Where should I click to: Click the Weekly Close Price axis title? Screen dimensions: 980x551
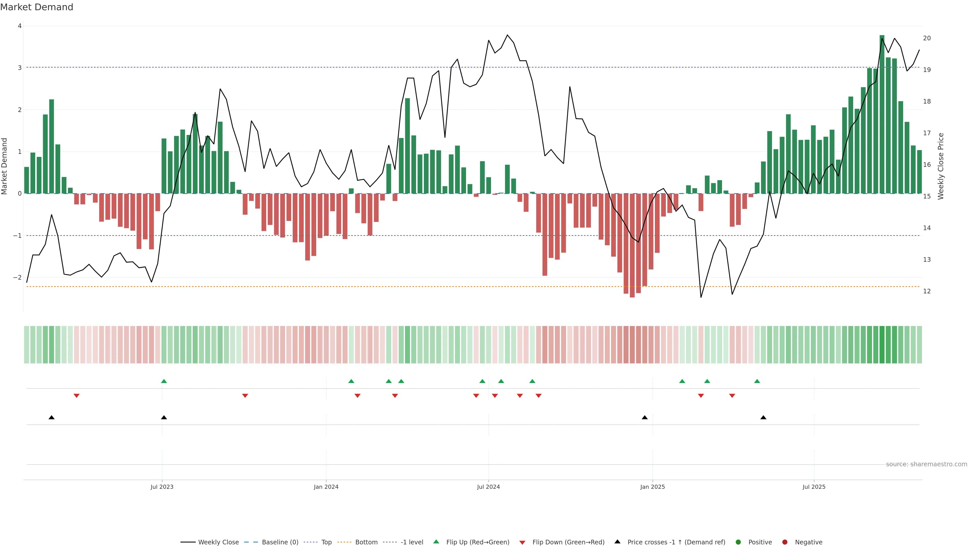coord(941,166)
